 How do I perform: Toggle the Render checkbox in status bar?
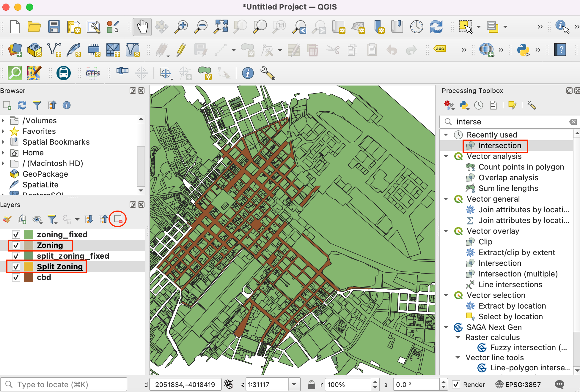click(x=456, y=385)
